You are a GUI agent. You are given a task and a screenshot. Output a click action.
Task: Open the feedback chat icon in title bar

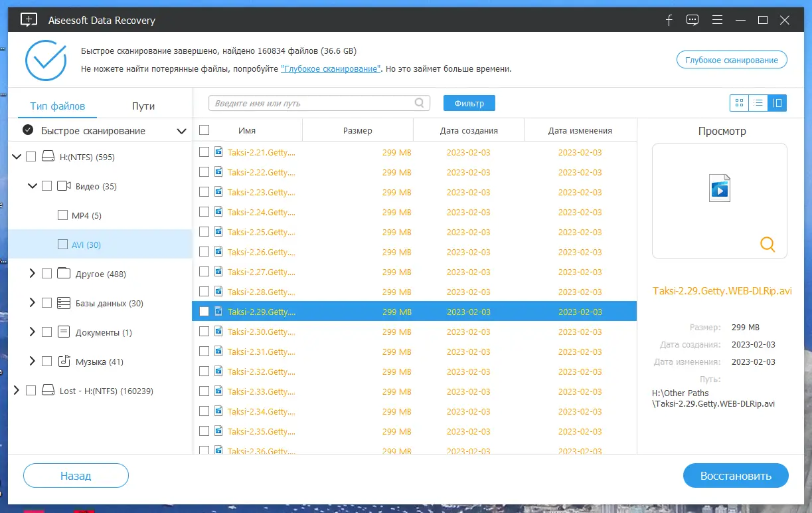click(x=692, y=20)
